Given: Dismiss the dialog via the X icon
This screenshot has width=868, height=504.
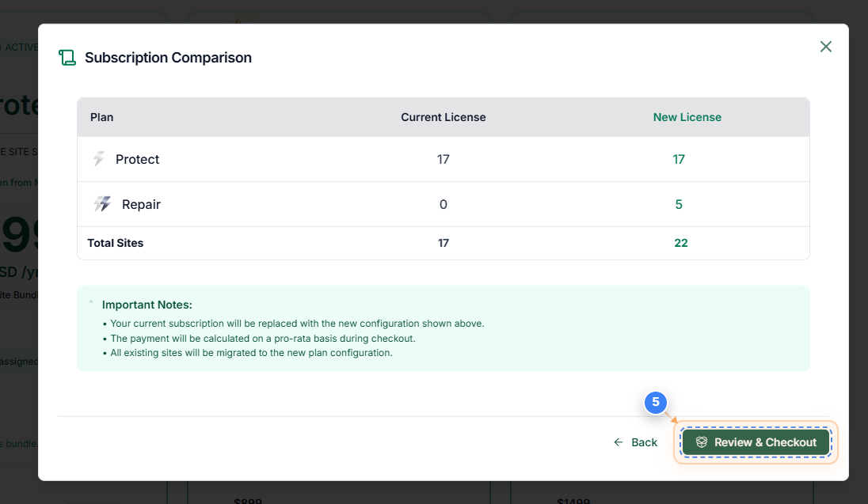Looking at the screenshot, I should [x=826, y=47].
